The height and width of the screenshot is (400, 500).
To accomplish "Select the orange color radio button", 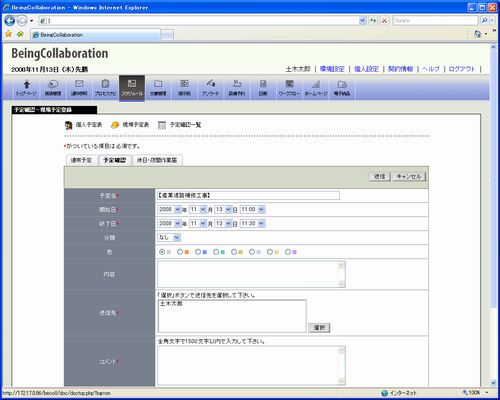I will [x=180, y=252].
